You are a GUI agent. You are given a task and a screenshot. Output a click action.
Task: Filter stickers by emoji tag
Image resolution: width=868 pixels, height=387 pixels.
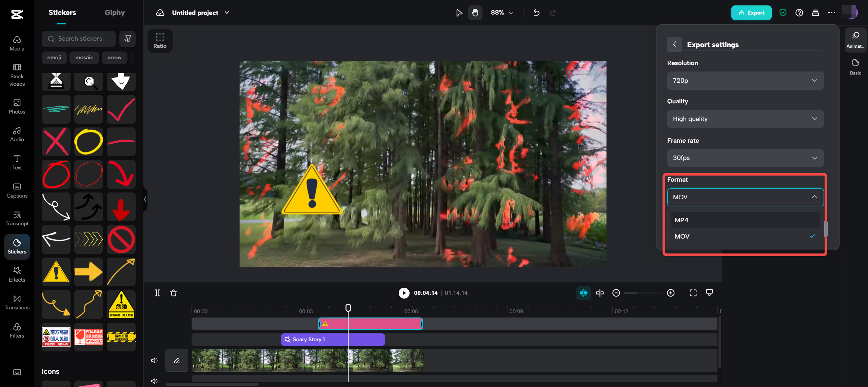pos(54,58)
